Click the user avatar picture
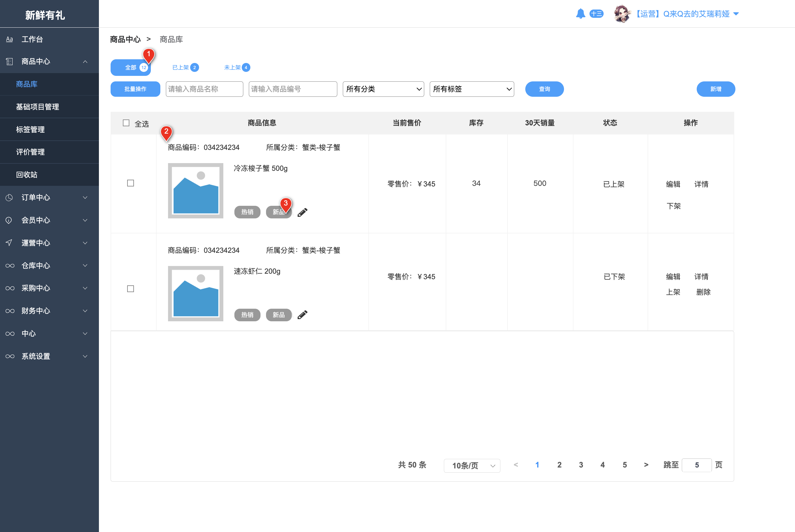 point(622,14)
